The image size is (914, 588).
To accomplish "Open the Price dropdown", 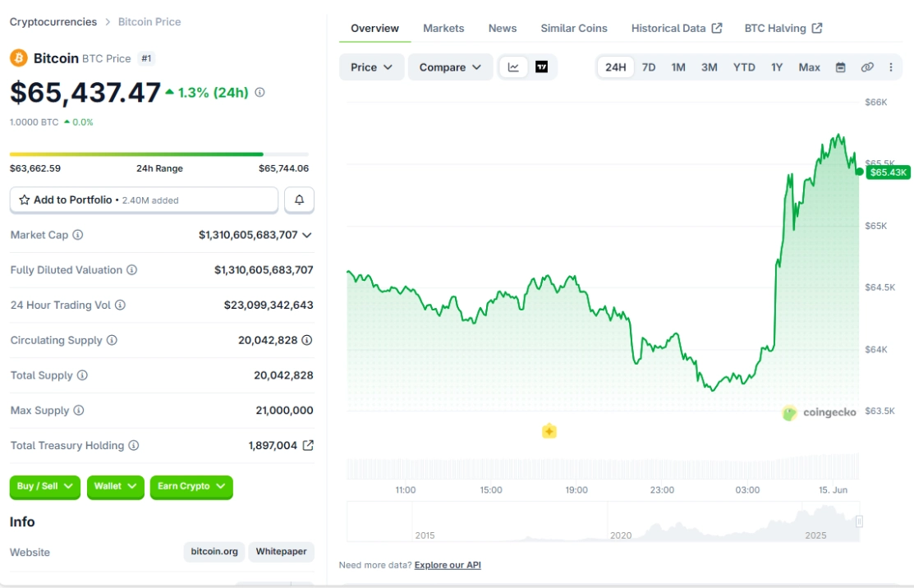I will [x=371, y=67].
